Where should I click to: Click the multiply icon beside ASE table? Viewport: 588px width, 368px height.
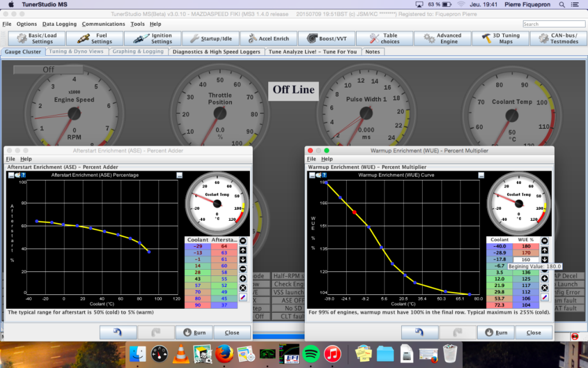coord(243,287)
